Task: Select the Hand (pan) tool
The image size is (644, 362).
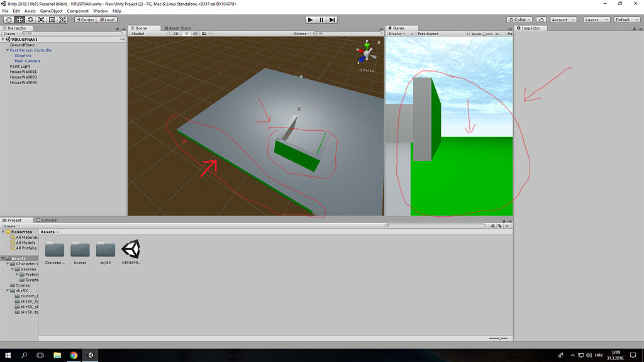Action: pyautogui.click(x=8, y=19)
